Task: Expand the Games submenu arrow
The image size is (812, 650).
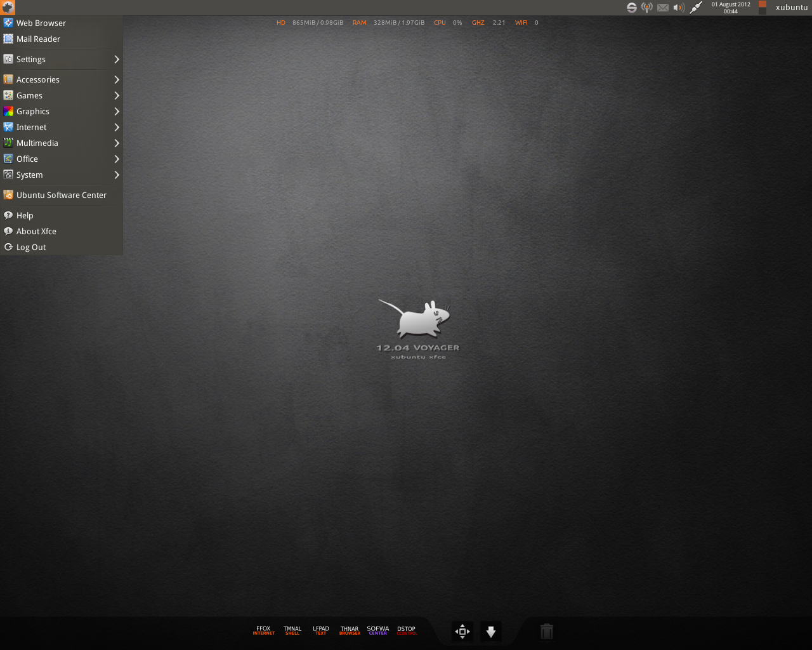Action: click(117, 95)
